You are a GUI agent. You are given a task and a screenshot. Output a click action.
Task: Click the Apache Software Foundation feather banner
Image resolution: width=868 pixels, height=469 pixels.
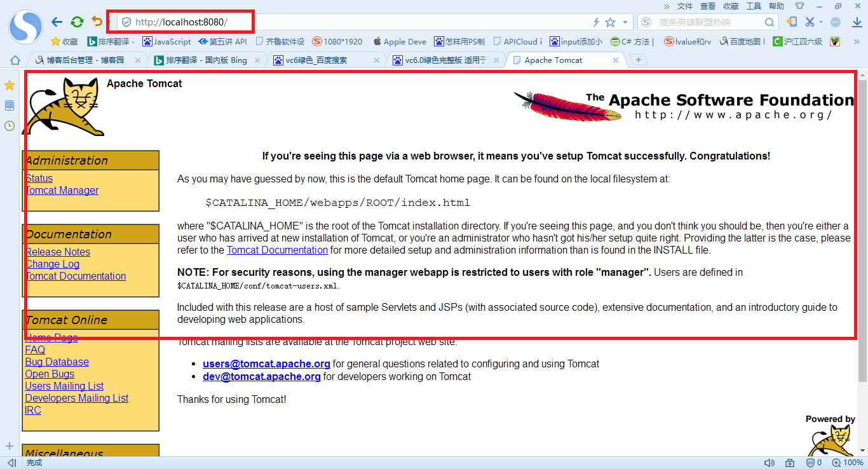684,106
